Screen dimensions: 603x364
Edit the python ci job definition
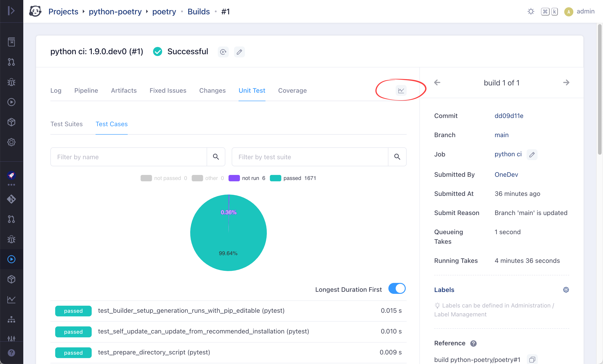pyautogui.click(x=532, y=154)
